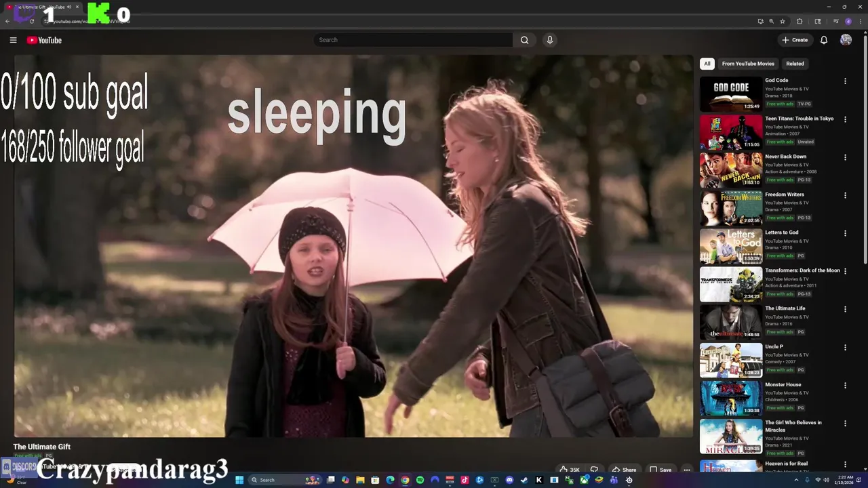Open Spotify from taskbar
Screen dimensions: 868x488
(420, 480)
